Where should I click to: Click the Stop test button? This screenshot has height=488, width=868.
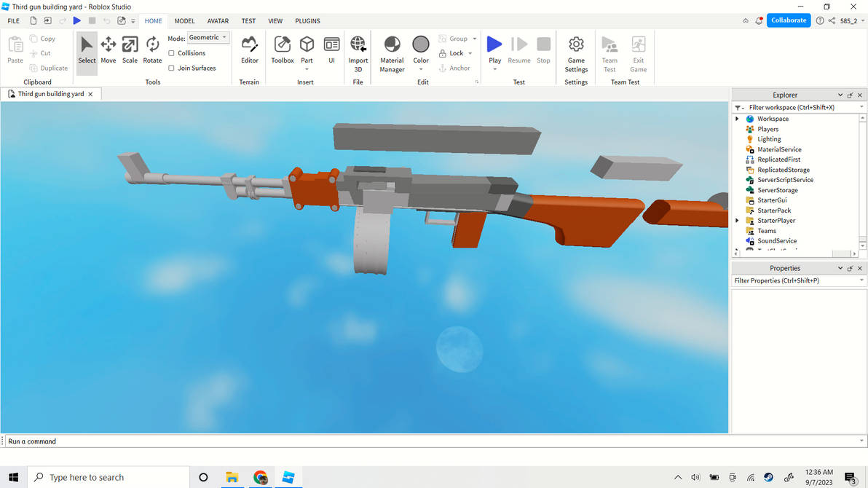pyautogui.click(x=544, y=50)
